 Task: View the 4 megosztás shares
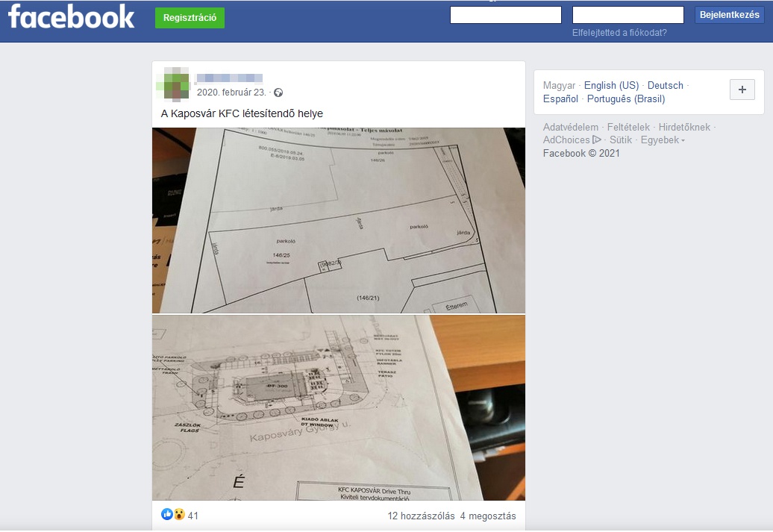488,516
